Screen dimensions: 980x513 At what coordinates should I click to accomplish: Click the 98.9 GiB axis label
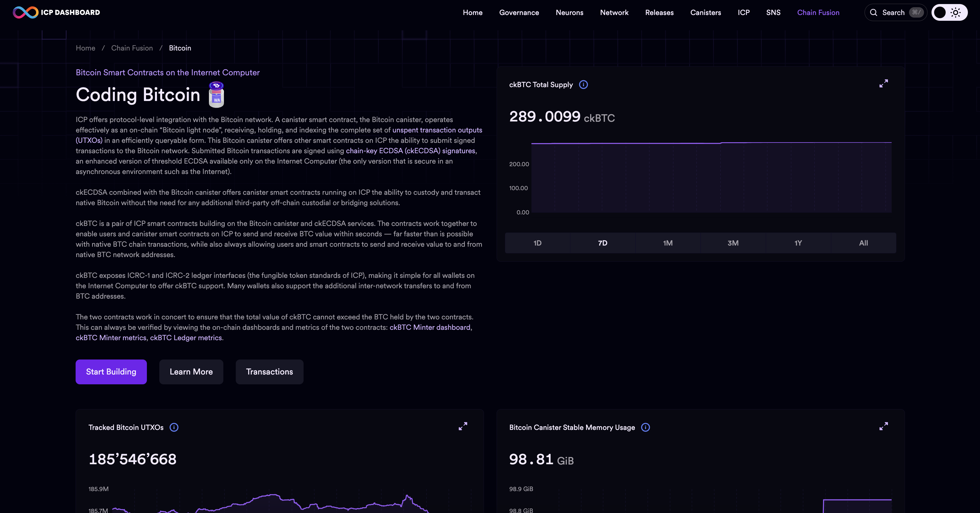(521, 489)
